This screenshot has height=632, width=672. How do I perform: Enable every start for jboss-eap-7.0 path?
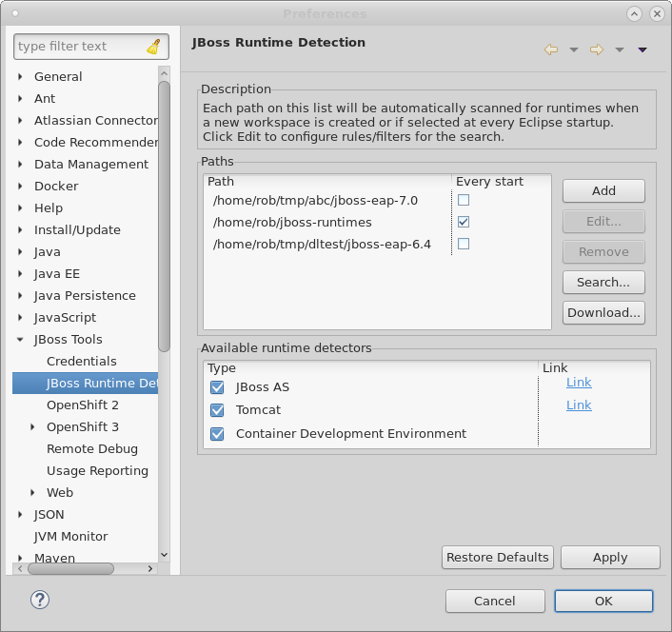click(464, 200)
